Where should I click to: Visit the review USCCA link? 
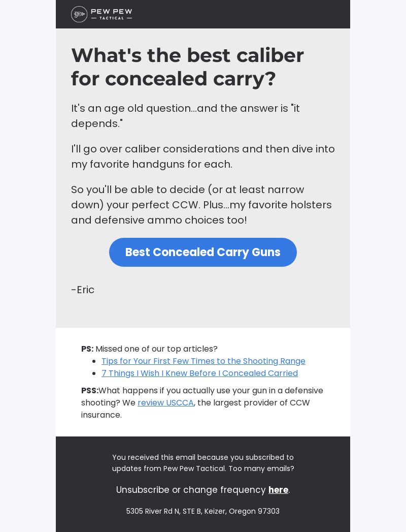click(166, 403)
